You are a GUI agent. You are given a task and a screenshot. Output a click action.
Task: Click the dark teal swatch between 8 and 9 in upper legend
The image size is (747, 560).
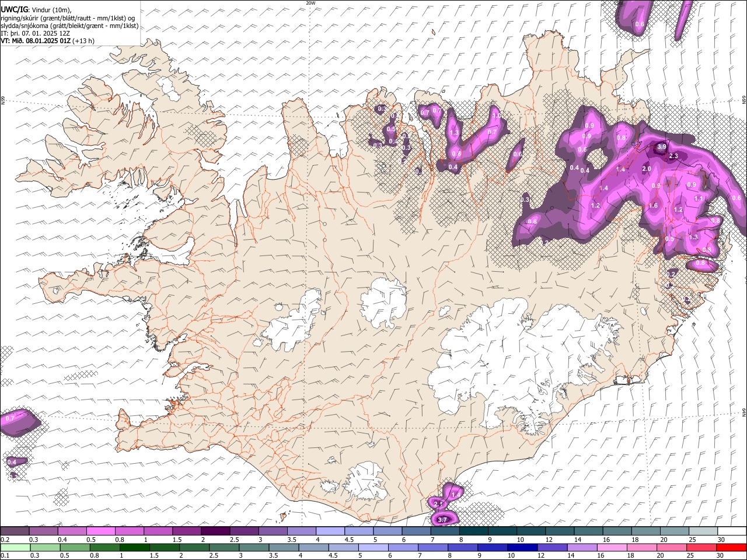coord(473,531)
